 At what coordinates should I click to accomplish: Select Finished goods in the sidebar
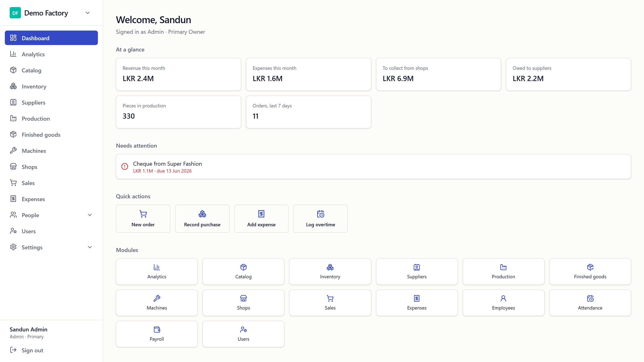[51, 134]
